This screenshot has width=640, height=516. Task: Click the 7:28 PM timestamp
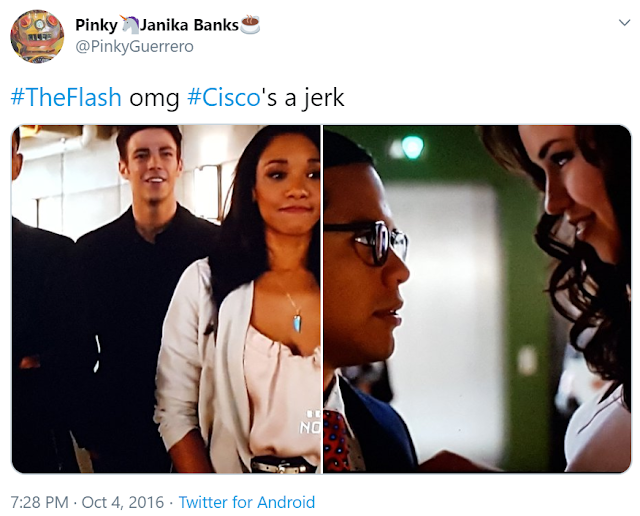click(x=40, y=502)
